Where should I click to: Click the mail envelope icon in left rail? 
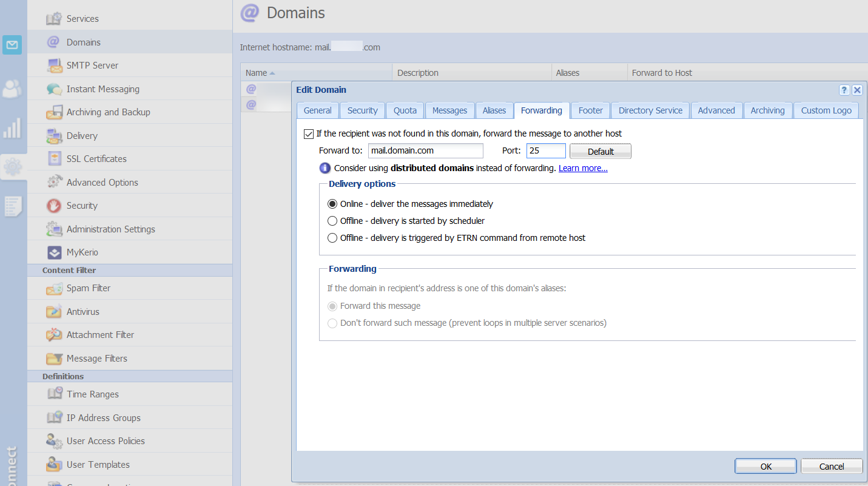12,45
